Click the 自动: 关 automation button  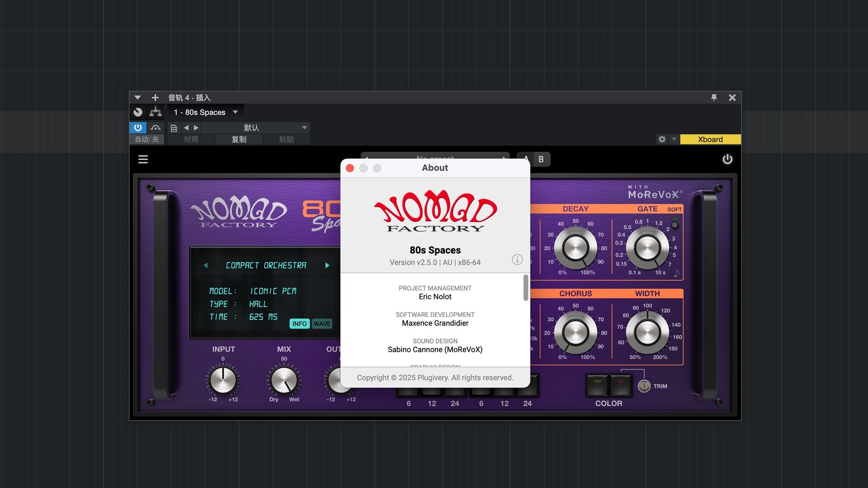tap(146, 139)
